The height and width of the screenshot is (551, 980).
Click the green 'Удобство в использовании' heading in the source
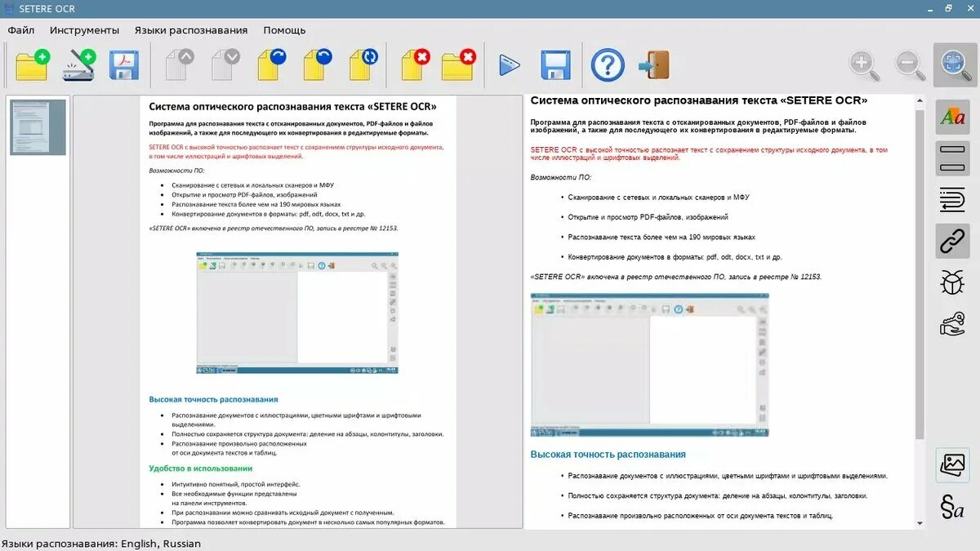pos(201,469)
